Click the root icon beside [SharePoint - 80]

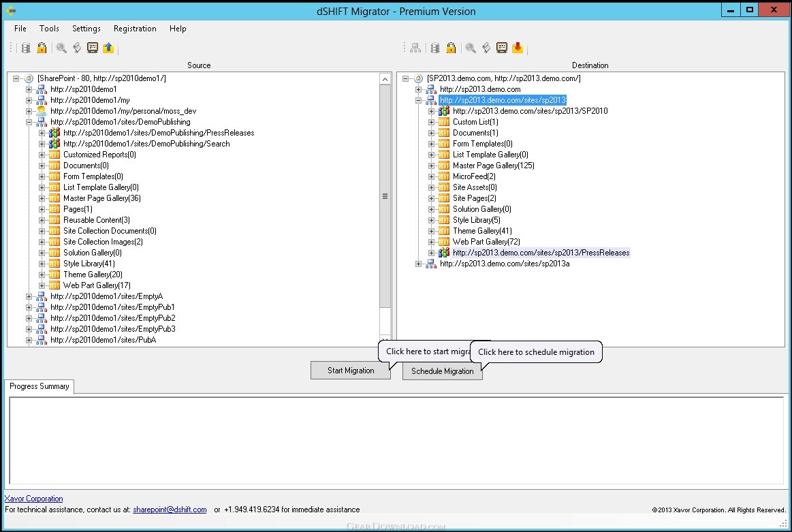pos(29,78)
